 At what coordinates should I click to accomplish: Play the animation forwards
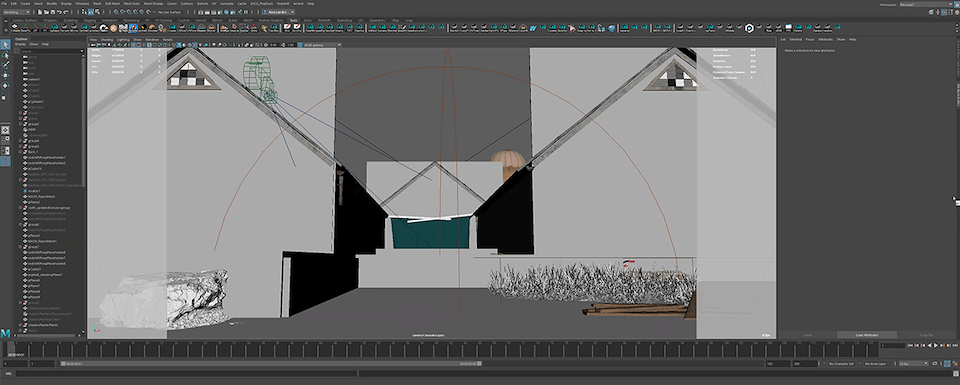pos(936,345)
